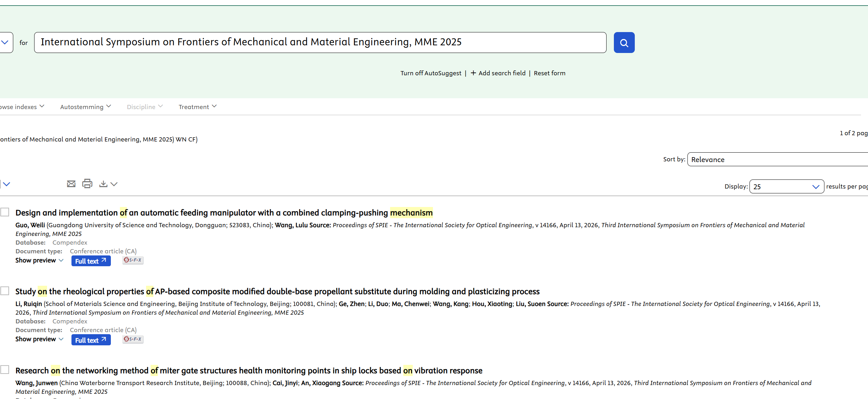
Task: Click the search query input field
Action: (x=320, y=43)
